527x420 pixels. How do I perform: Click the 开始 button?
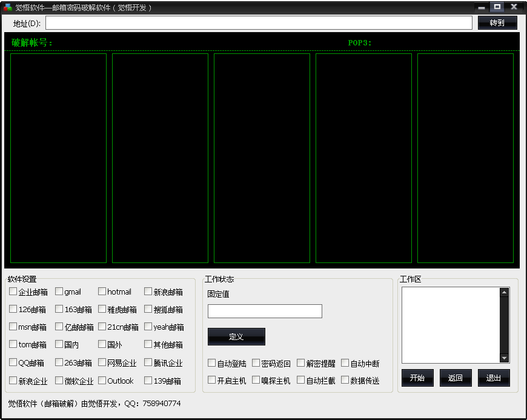click(417, 378)
